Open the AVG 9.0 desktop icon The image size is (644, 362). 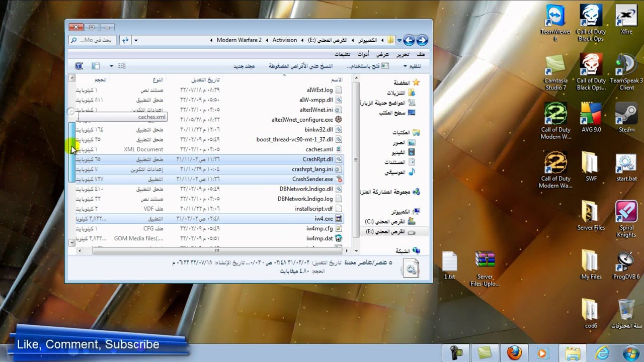point(591,117)
